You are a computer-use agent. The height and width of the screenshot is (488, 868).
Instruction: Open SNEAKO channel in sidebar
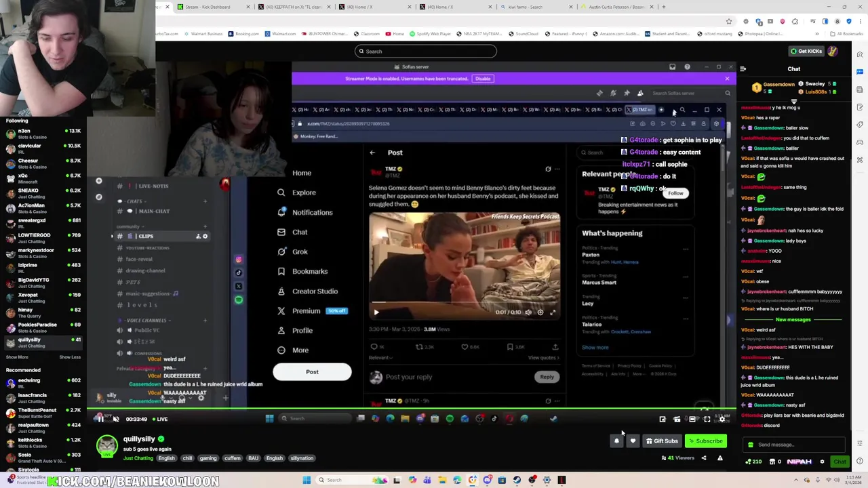point(43,193)
